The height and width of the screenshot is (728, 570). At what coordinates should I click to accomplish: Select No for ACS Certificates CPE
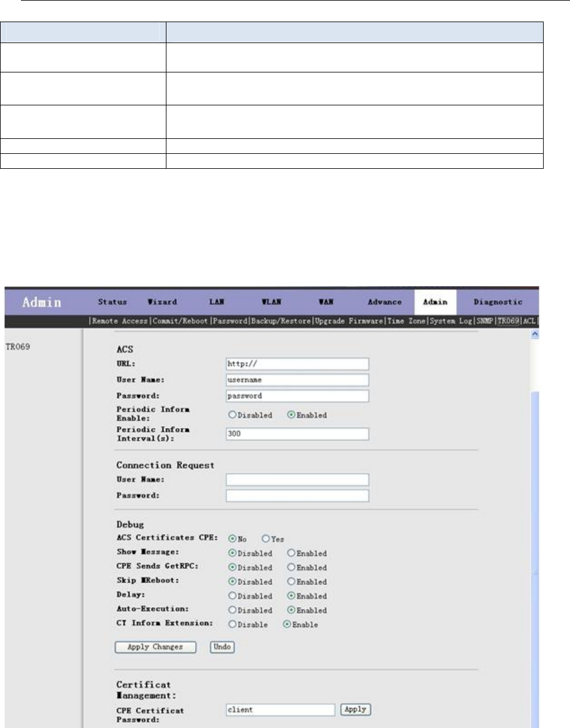pyautogui.click(x=231, y=538)
